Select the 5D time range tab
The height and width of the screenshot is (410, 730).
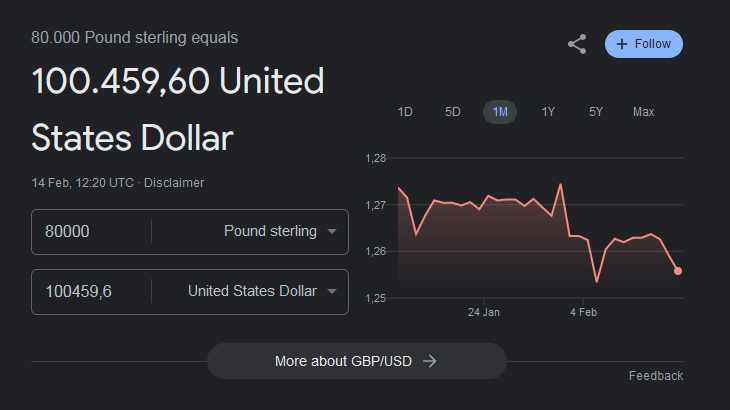453,112
